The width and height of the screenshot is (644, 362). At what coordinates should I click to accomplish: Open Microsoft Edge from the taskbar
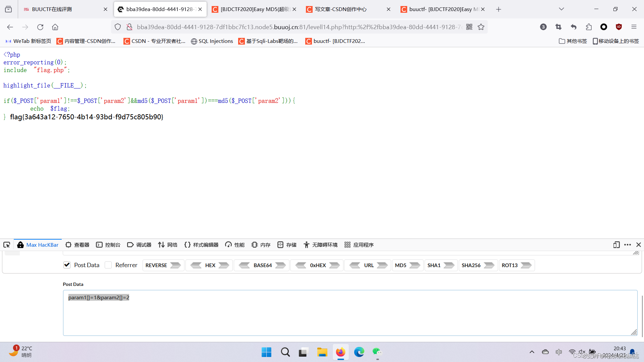point(359,352)
